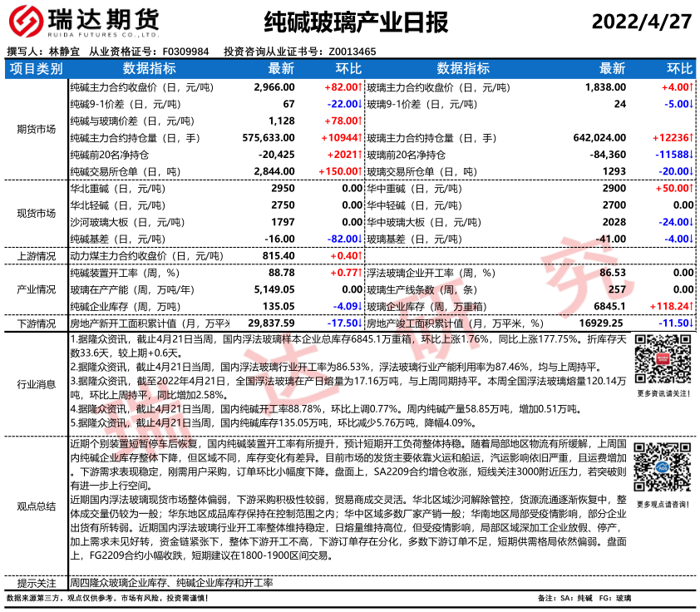Click the 提示关注 row label
700x612 pixels.
(36, 584)
